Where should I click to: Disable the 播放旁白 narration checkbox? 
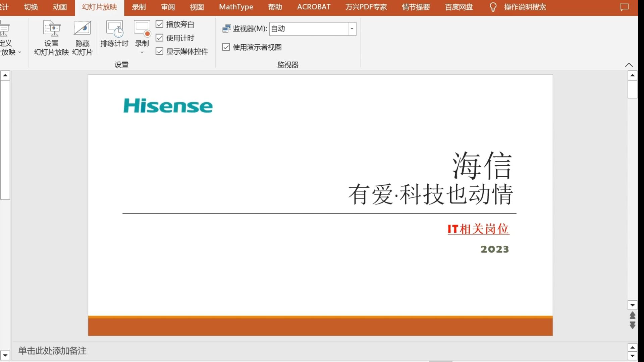[159, 24]
